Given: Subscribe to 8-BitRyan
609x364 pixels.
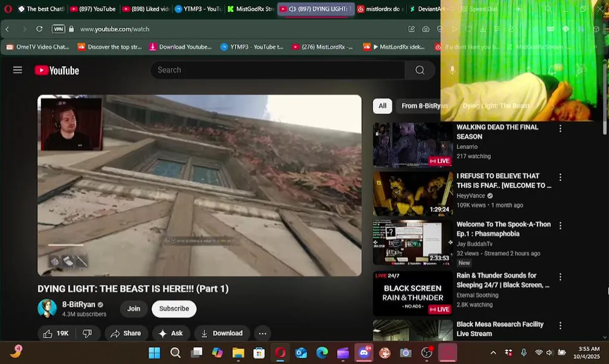Looking at the screenshot, I should 174,308.
